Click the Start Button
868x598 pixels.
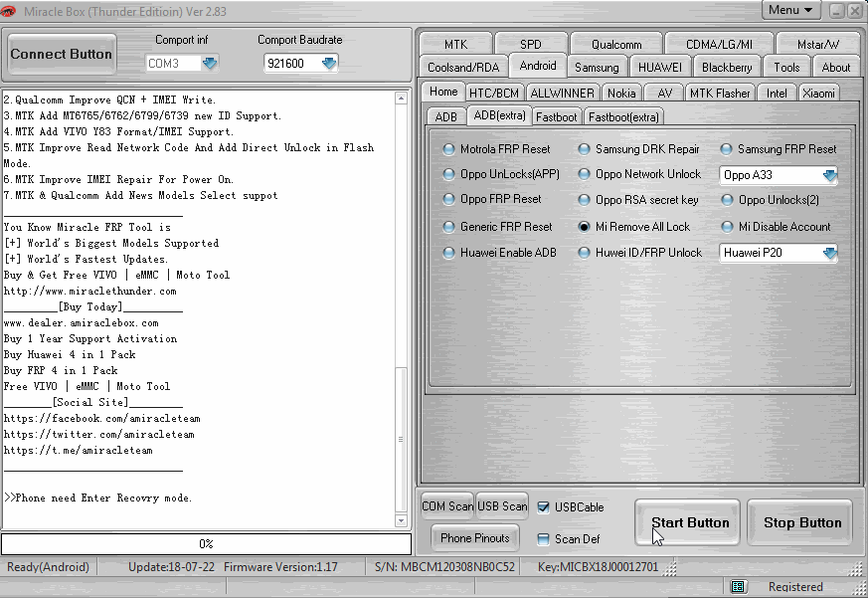(x=687, y=522)
